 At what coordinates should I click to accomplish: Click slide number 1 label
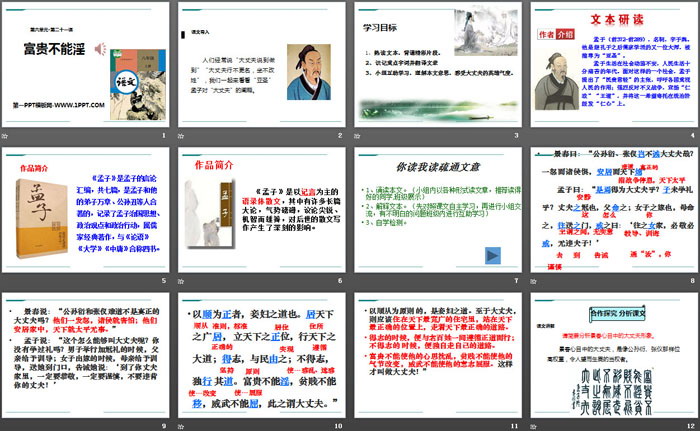click(164, 135)
